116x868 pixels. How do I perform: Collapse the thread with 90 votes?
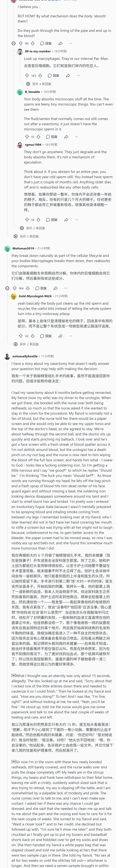[13, 44]
